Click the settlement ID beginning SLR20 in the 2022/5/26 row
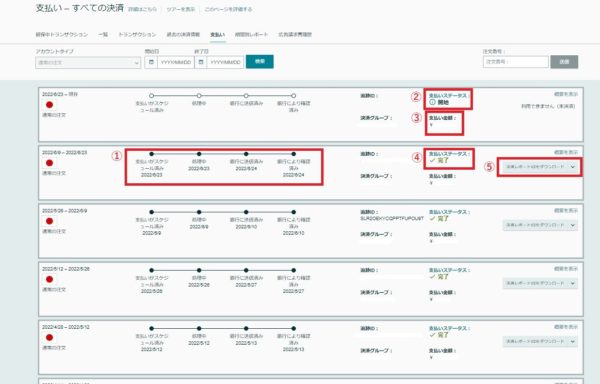The image size is (600, 384). pos(392,218)
